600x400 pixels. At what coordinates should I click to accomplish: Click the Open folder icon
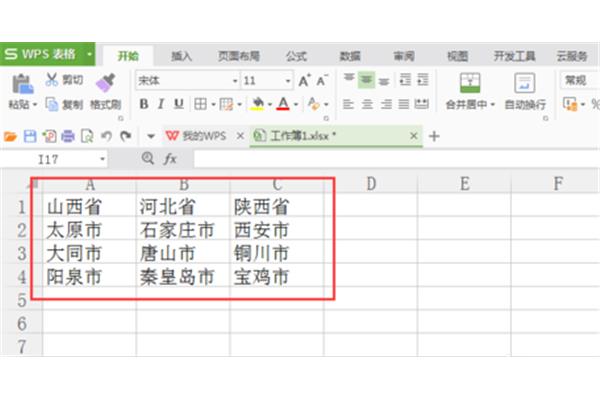10,136
